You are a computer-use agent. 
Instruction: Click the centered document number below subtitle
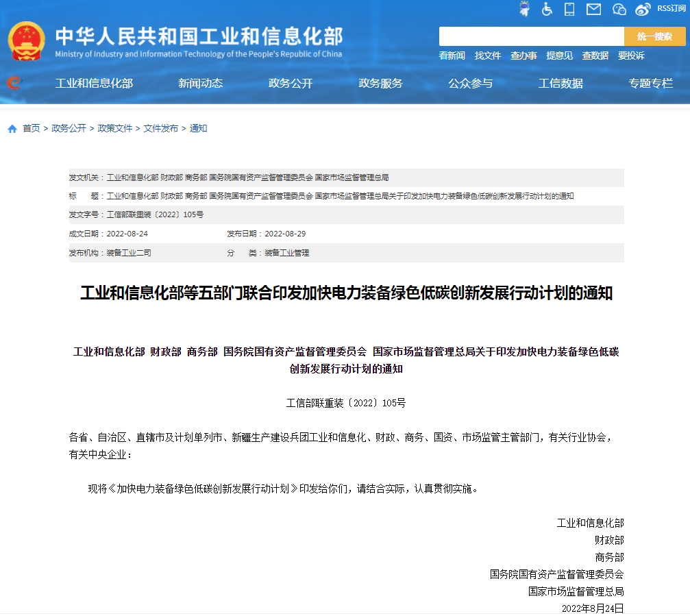346,403
